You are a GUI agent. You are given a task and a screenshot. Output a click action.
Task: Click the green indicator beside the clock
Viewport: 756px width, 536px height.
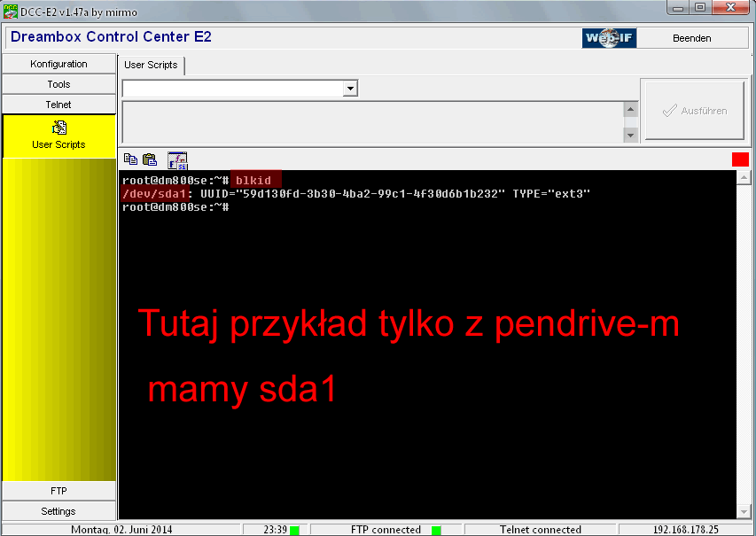coord(294,530)
